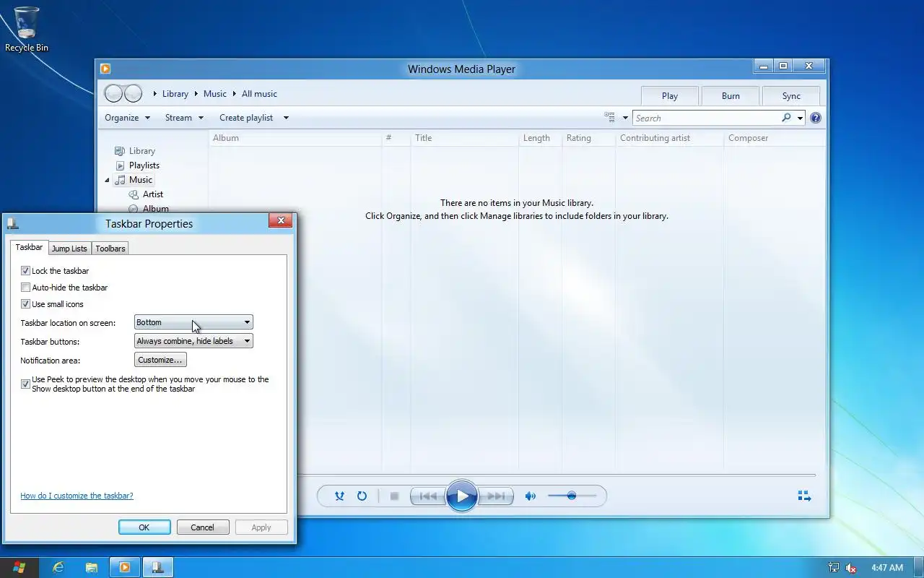Toggle repeat in Media Player

point(362,496)
